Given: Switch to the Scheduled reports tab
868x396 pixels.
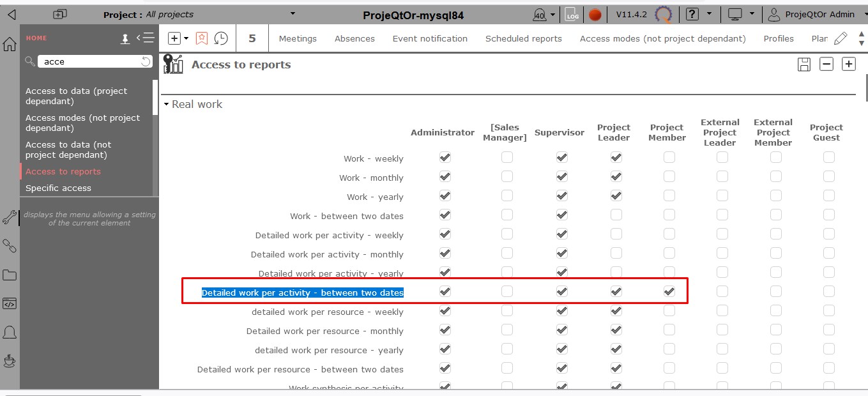Looking at the screenshot, I should coord(523,38).
